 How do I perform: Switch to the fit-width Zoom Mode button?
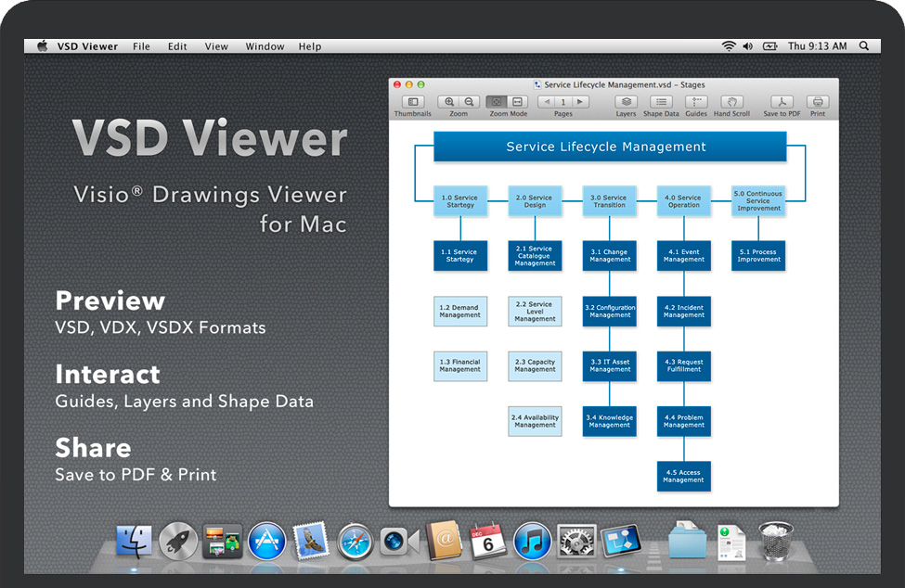coord(518,102)
